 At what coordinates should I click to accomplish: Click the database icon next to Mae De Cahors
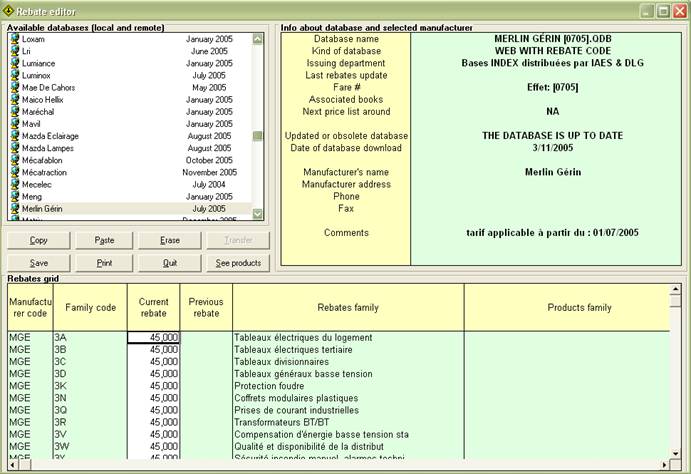coord(15,87)
